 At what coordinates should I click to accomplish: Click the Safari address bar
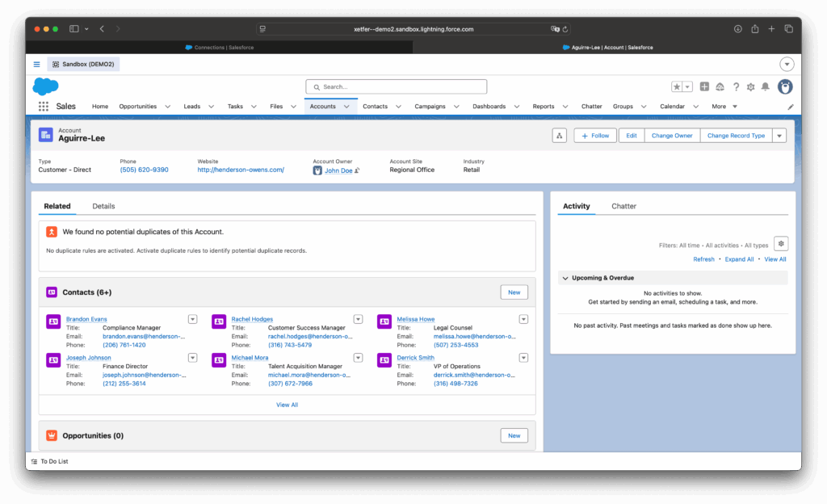(413, 29)
